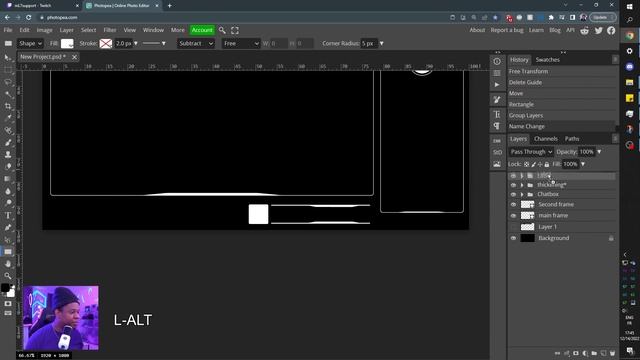Select the Type tool

coord(8,215)
